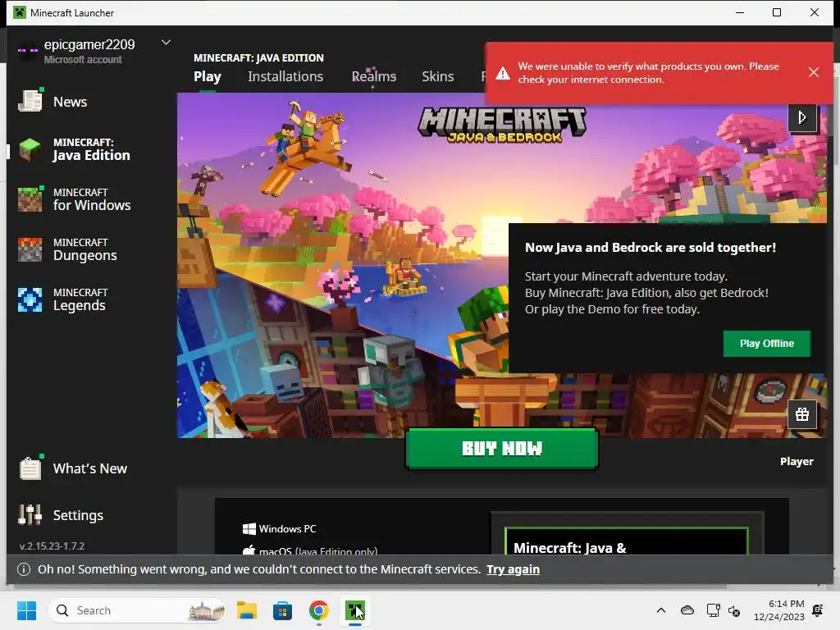Open the clock showing 6:14 PM
Screen dimensions: 840x630
[x=779, y=610]
